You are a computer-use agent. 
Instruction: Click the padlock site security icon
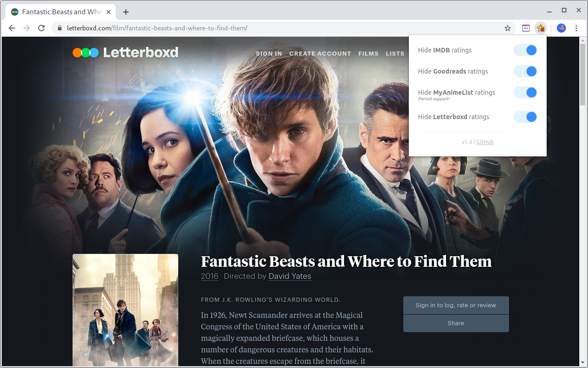click(59, 28)
